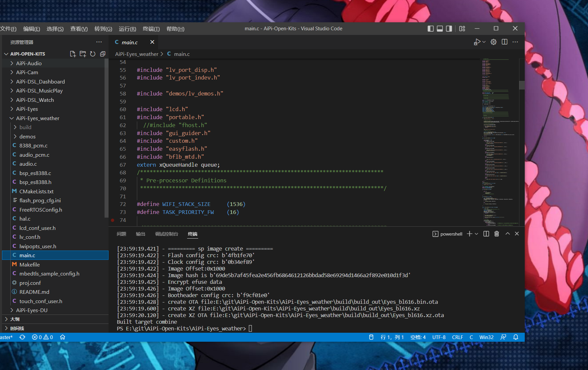Expand the 大纲 outline section

pyautogui.click(x=55, y=319)
